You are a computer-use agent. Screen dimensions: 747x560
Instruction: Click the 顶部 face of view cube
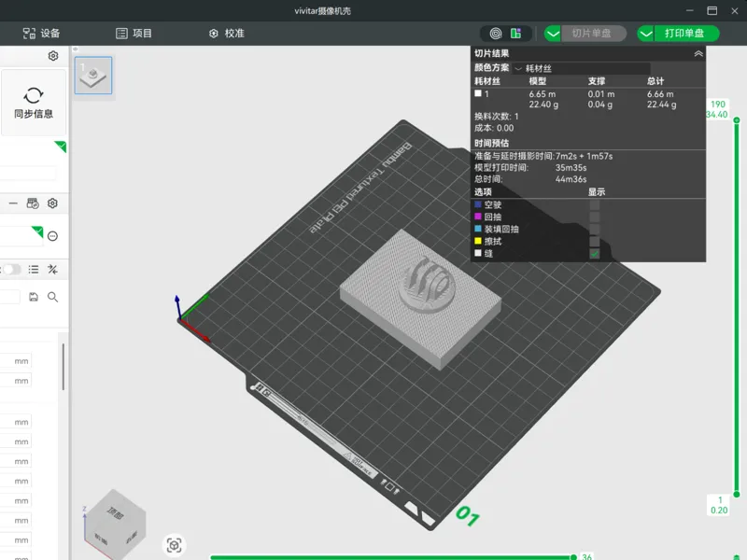point(116,513)
